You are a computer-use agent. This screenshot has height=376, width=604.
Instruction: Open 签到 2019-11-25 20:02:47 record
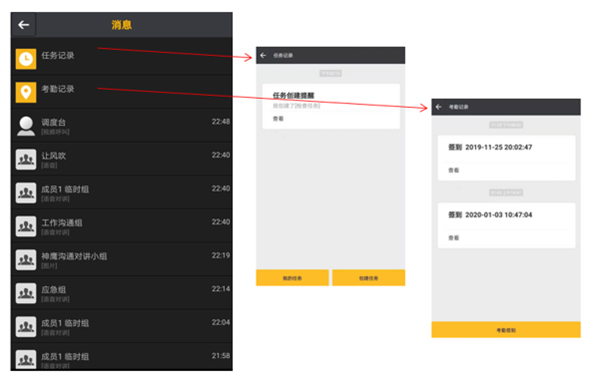pos(507,158)
